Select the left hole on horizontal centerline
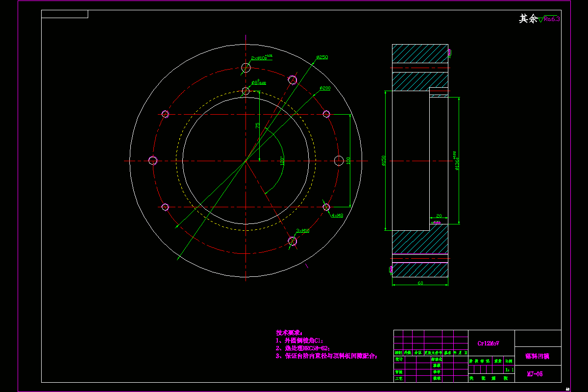The image size is (588, 392). tap(153, 161)
